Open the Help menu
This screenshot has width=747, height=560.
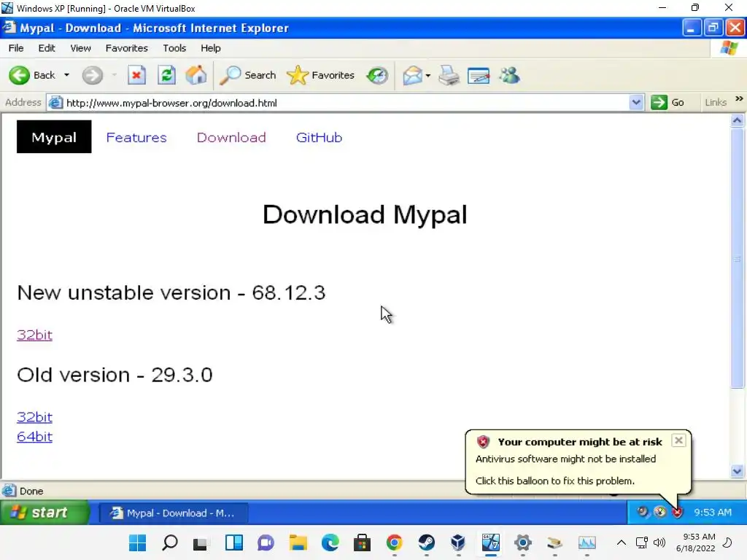[x=211, y=48]
